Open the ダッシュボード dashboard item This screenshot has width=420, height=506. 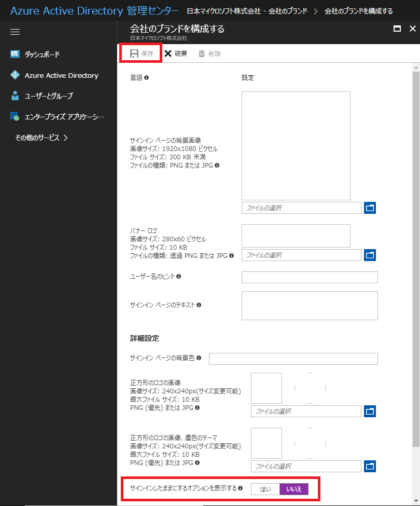point(42,54)
